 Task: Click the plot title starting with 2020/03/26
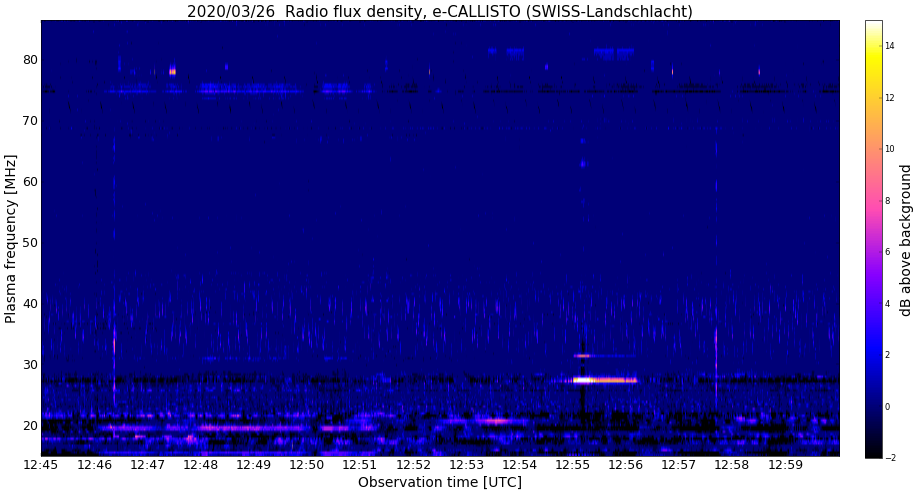pyautogui.click(x=440, y=11)
